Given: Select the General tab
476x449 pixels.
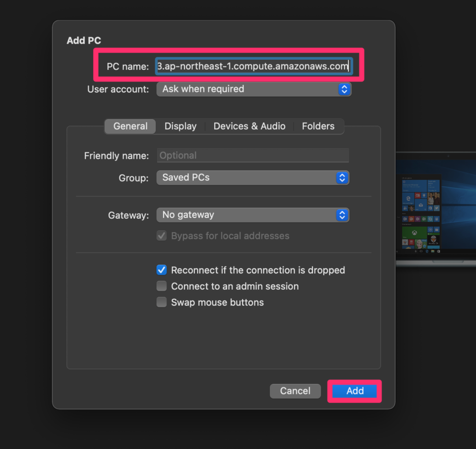Looking at the screenshot, I should (x=130, y=126).
